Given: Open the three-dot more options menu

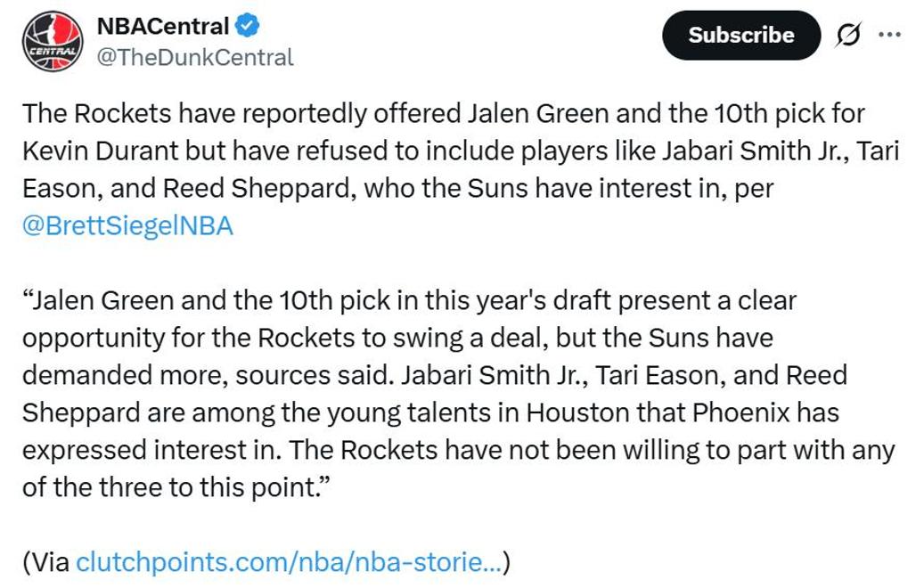Looking at the screenshot, I should pyautogui.click(x=889, y=35).
